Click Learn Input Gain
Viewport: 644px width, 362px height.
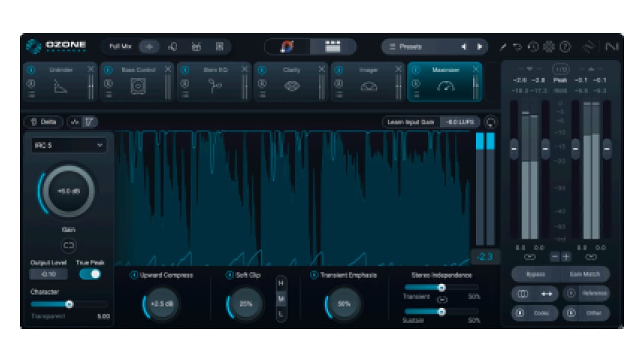(411, 122)
